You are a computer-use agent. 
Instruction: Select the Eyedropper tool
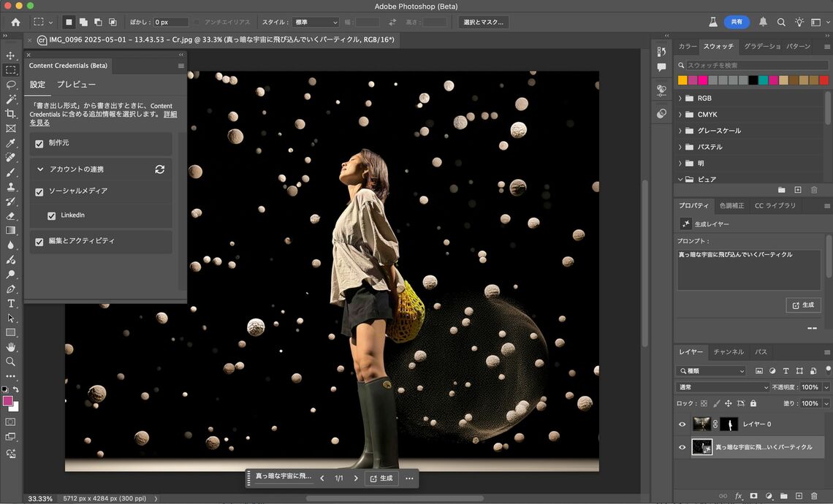pyautogui.click(x=11, y=143)
